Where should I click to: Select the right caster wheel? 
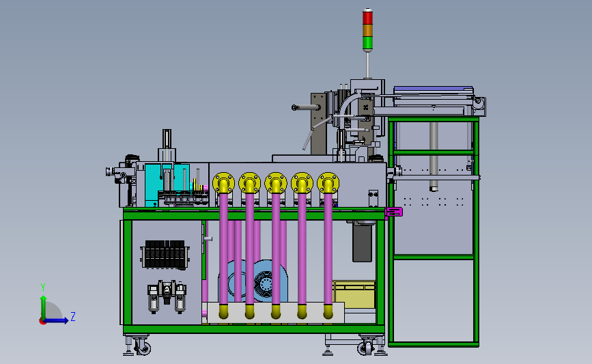click(365, 348)
